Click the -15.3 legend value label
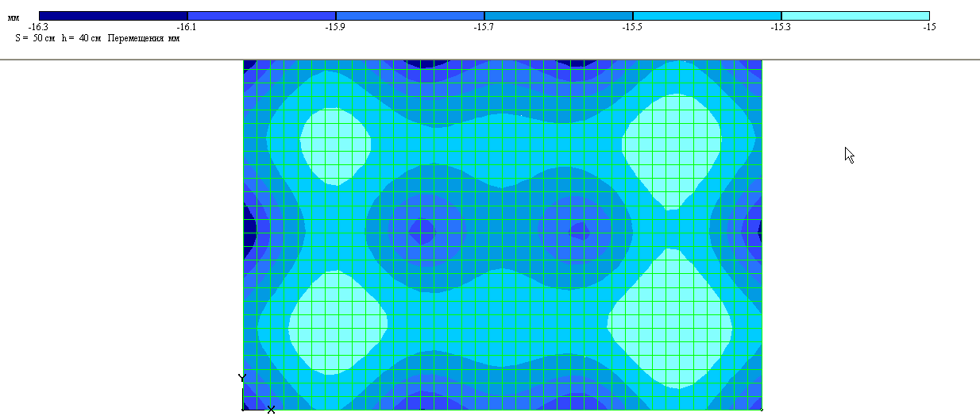The height and width of the screenshot is (420, 980). click(x=781, y=27)
